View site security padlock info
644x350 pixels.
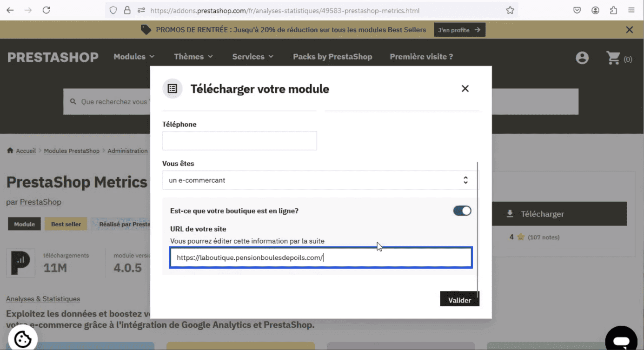[127, 10]
